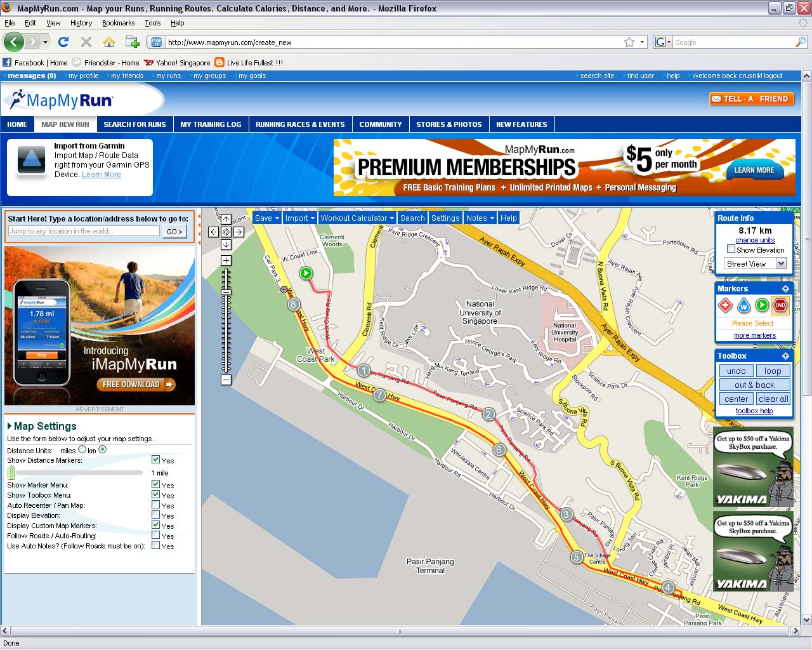Zoom in with the plus map button
The image size is (812, 650).
(226, 260)
